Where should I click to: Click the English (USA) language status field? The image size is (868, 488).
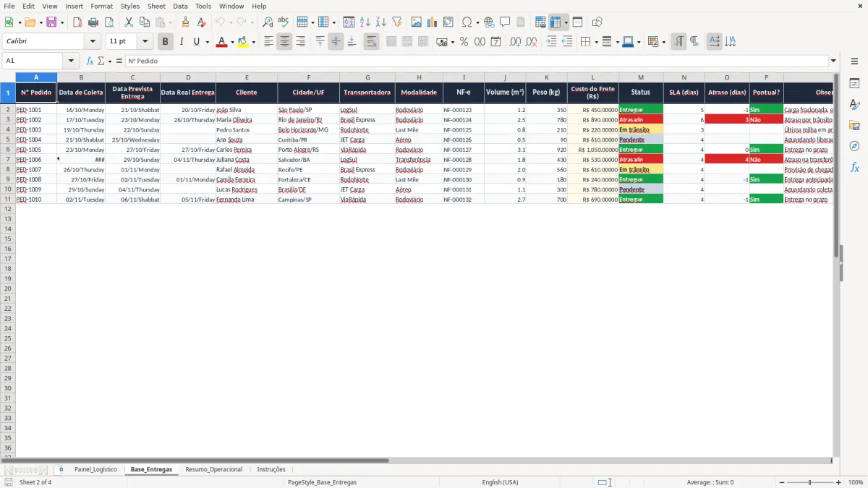pyautogui.click(x=500, y=482)
